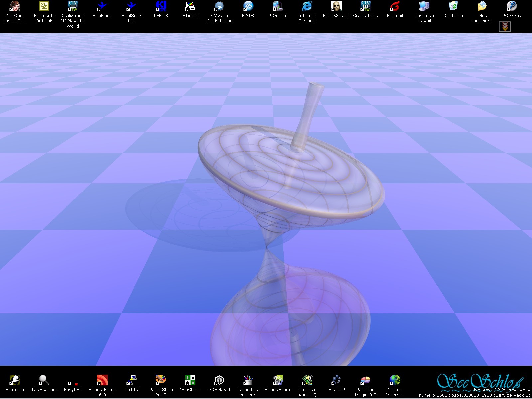Open Poste de travail icon
532x399 pixels.
tap(424, 6)
